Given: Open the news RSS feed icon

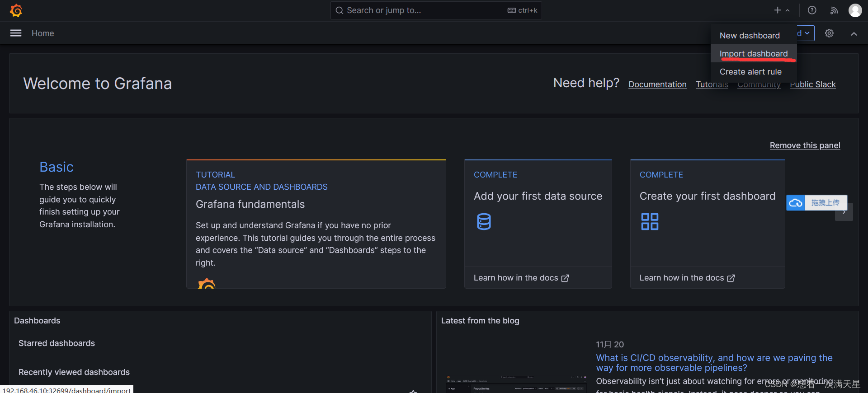Looking at the screenshot, I should pos(834,10).
